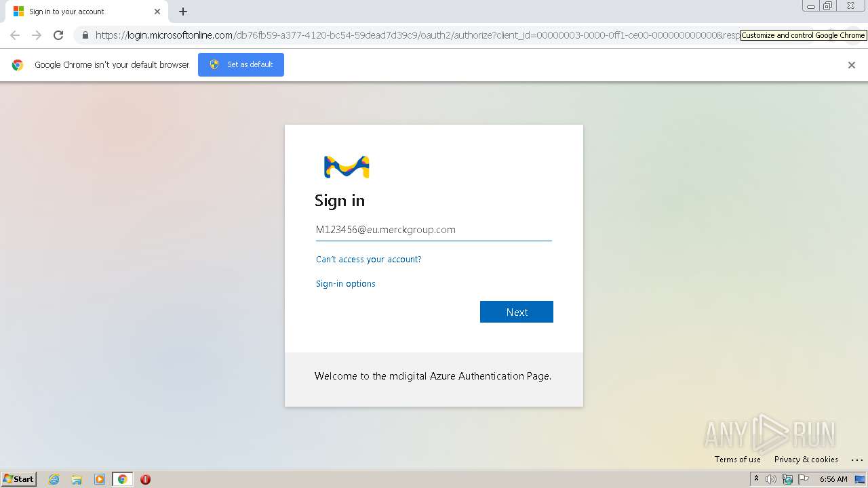The image size is (868, 488).
Task: Open Privacy & cookies link
Action: click(x=806, y=460)
